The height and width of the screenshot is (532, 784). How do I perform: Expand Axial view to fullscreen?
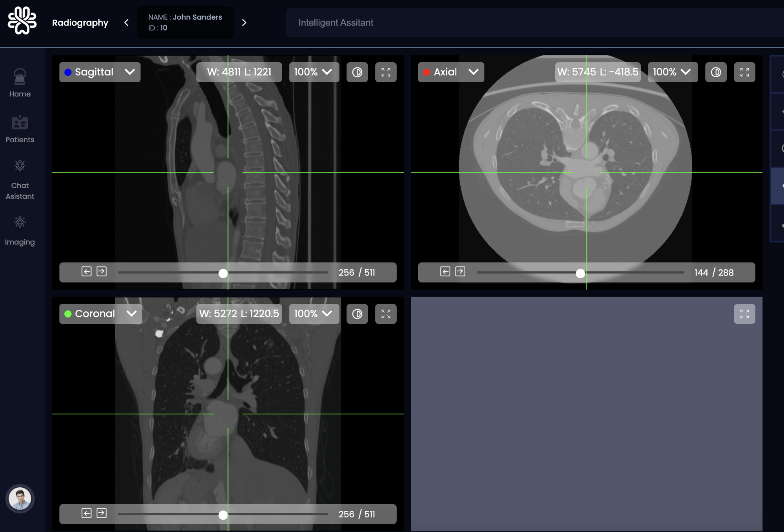point(744,72)
